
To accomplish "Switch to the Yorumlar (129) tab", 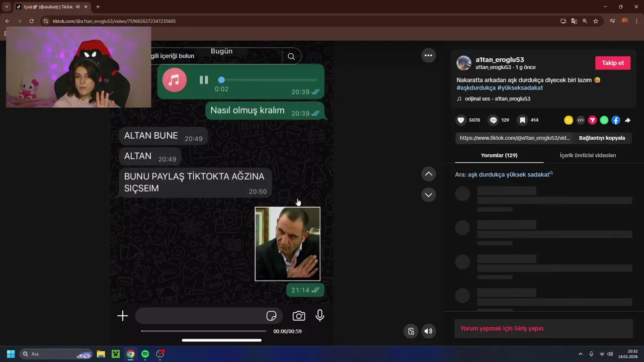I will click(x=499, y=155).
